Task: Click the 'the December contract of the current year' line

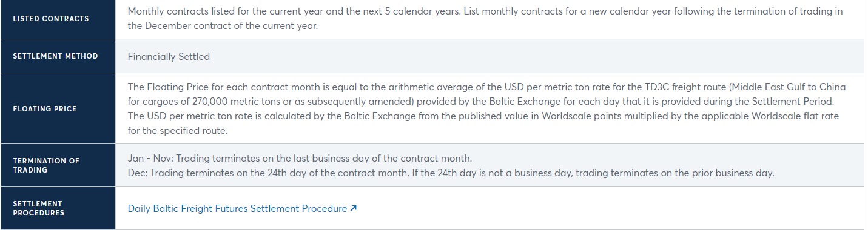Action: pyautogui.click(x=223, y=26)
